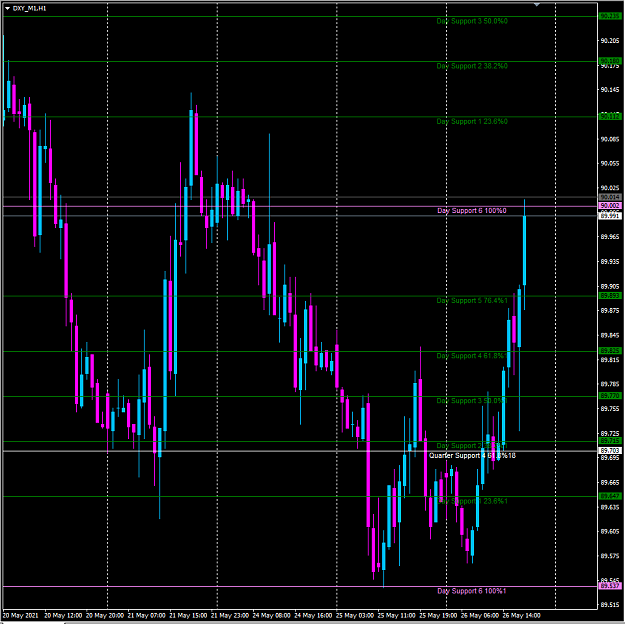
Task: Click the 90.145 price scale value
Action: pyautogui.click(x=610, y=90)
